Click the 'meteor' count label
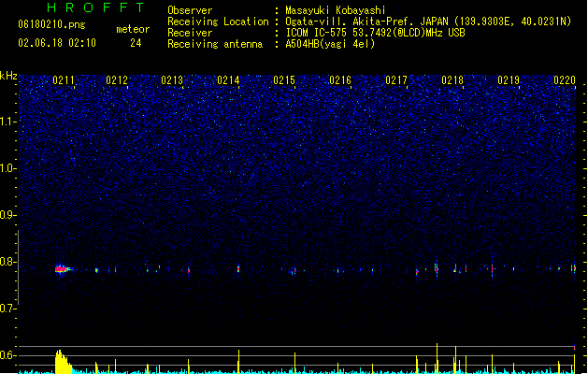This screenshot has height=374, width=588. coord(133,29)
